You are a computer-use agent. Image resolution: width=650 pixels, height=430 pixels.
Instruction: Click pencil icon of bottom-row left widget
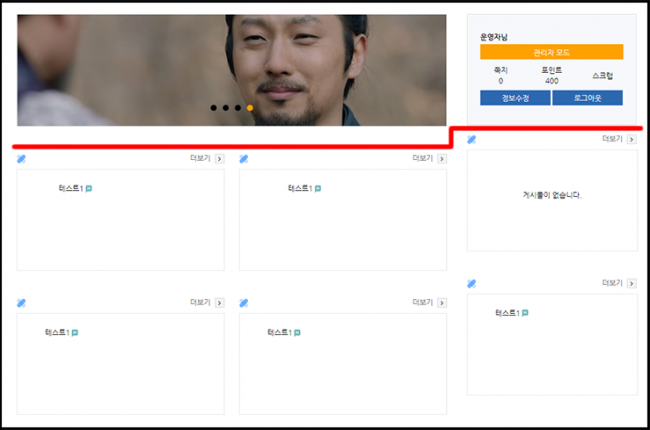(21, 303)
